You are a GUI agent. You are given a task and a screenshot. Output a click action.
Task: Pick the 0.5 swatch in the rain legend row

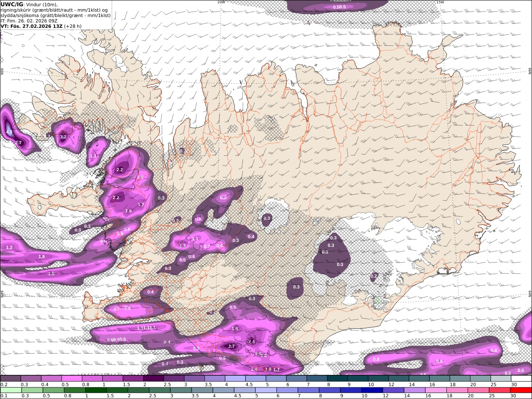point(54,390)
